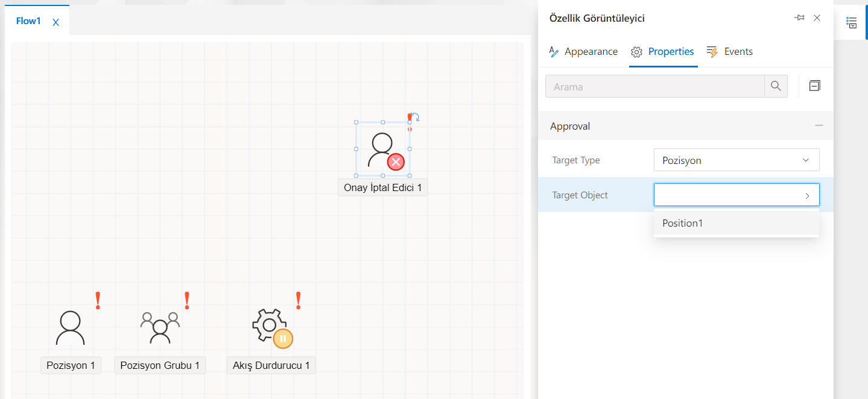Collapse the Approval section
868x399 pixels.
[819, 126]
